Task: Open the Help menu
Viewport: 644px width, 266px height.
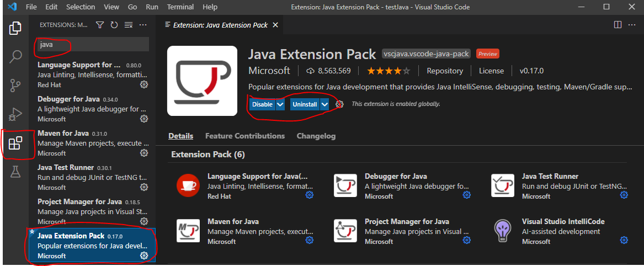Action: tap(210, 7)
